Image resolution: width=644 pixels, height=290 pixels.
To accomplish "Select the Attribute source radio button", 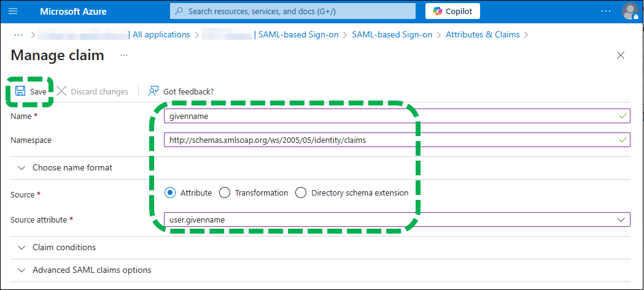I will [x=170, y=193].
